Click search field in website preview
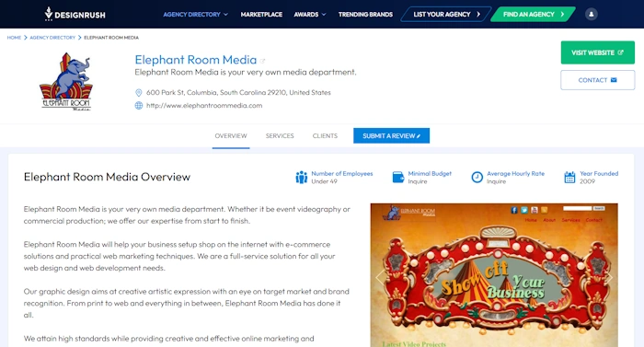 click(578, 208)
